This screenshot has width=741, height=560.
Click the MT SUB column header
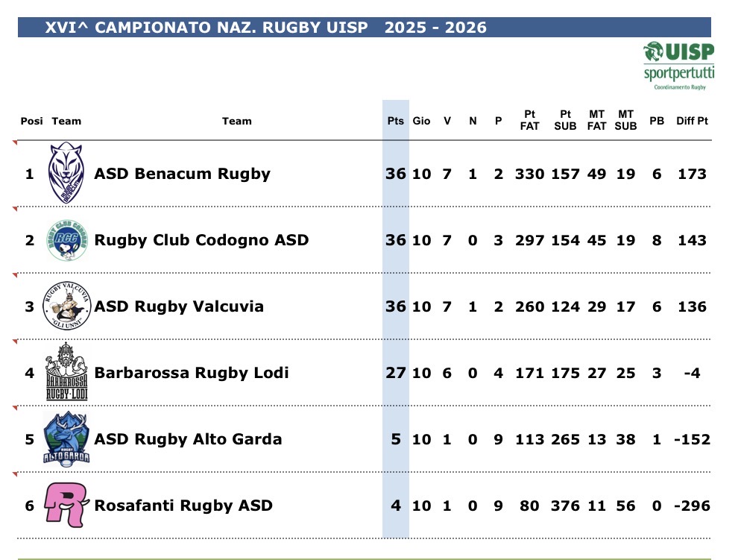[625, 120]
